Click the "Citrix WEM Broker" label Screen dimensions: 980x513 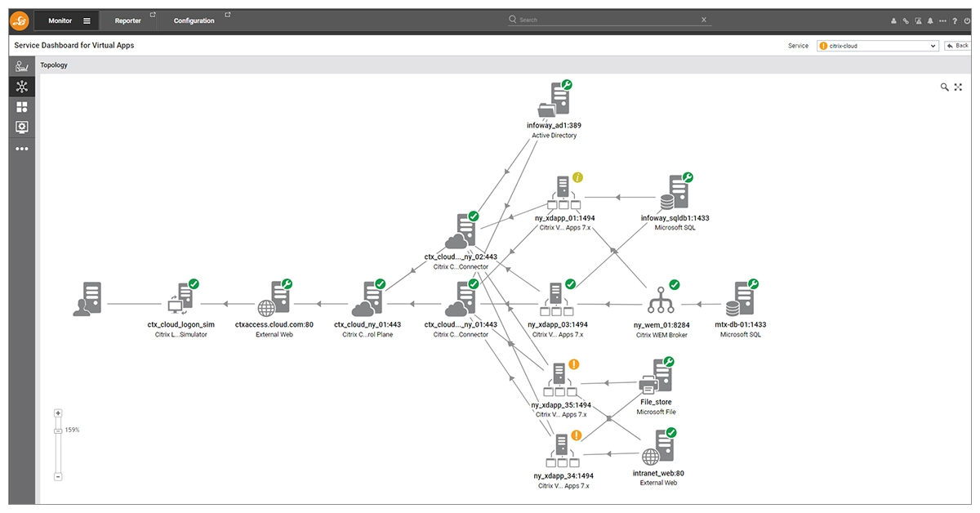click(x=661, y=335)
